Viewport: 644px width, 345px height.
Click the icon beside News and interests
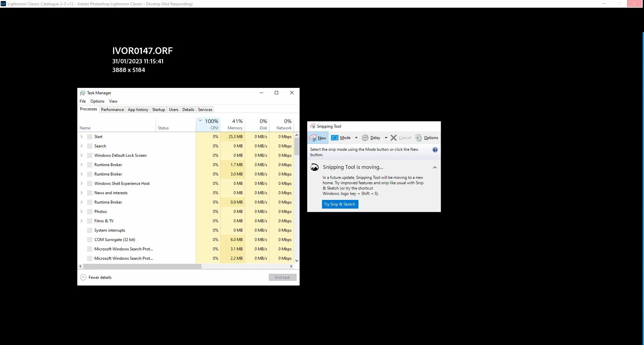coord(90,193)
